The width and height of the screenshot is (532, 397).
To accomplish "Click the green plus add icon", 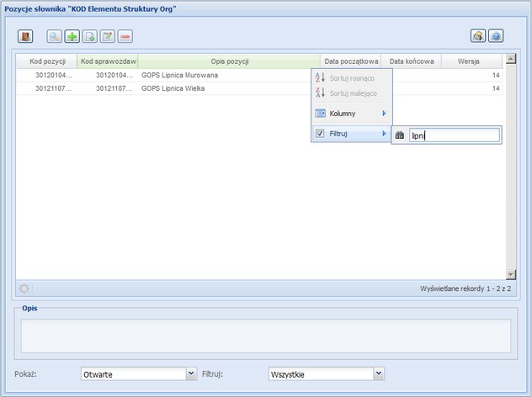I will click(72, 37).
